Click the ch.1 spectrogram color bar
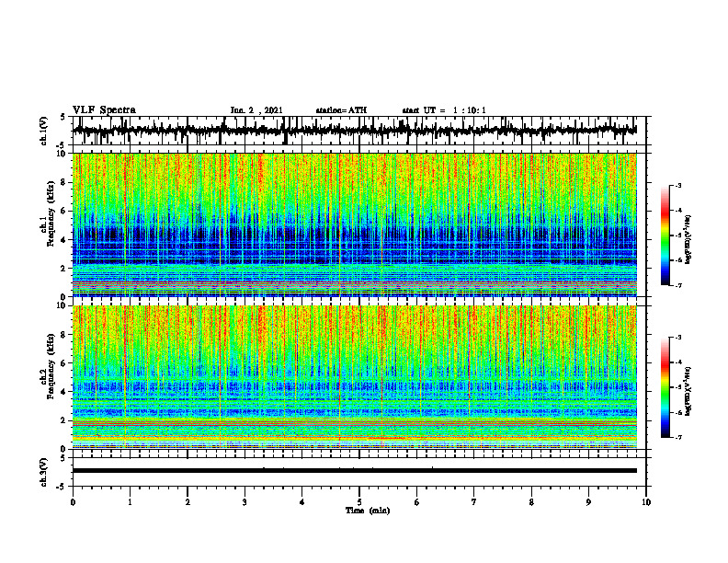Screen dimensions: 728x563 click(665, 236)
